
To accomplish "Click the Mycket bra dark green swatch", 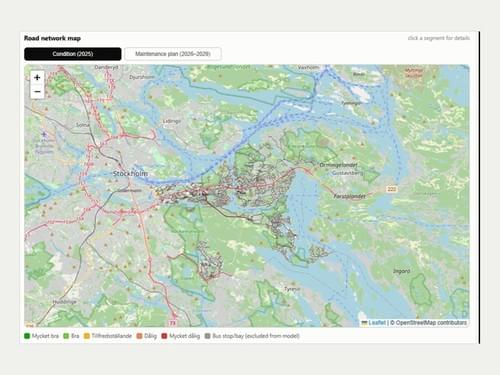I will point(27,336).
